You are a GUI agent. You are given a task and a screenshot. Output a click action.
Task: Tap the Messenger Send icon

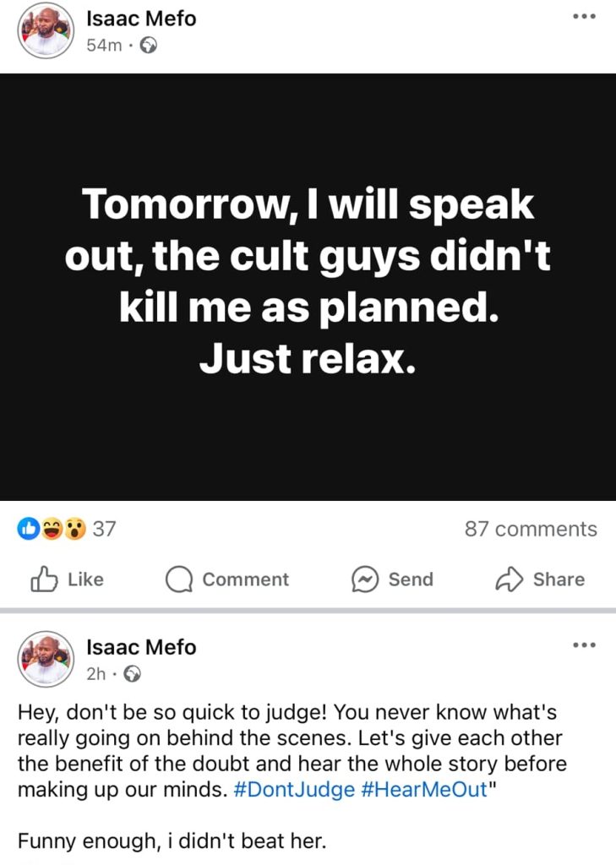coord(364,579)
